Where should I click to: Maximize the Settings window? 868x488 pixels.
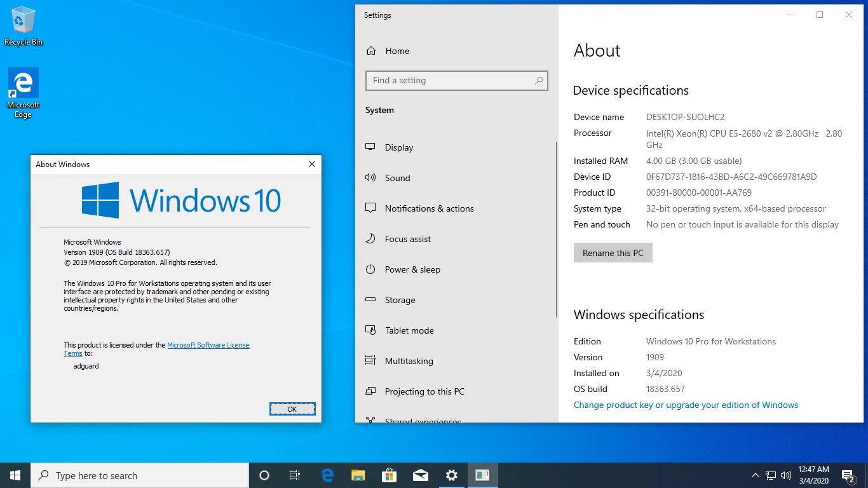820,15
